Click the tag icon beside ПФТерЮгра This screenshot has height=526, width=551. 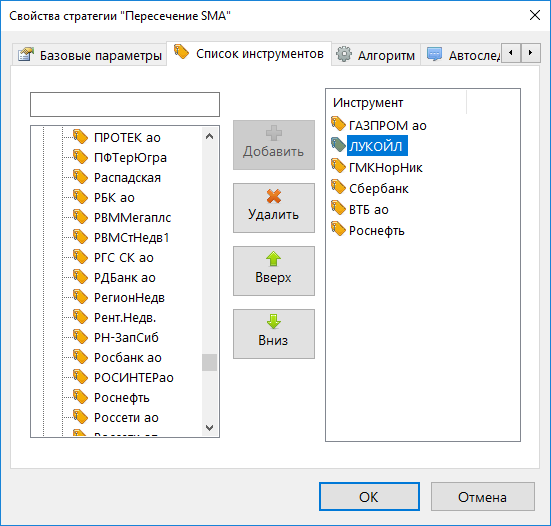(x=80, y=157)
